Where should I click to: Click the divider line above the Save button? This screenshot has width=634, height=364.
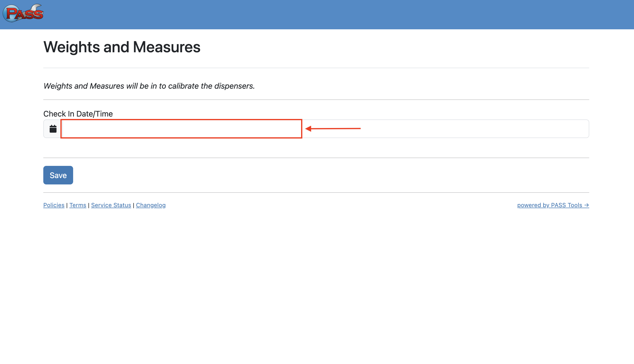pyautogui.click(x=316, y=158)
